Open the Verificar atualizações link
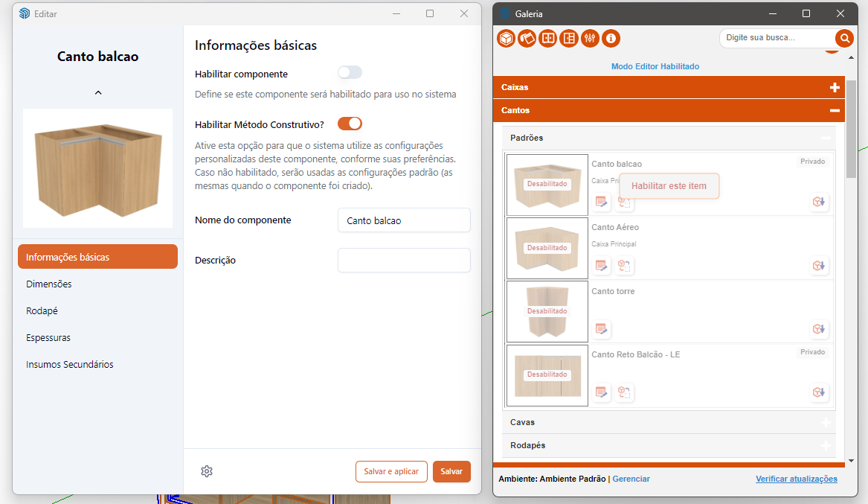 click(796, 479)
